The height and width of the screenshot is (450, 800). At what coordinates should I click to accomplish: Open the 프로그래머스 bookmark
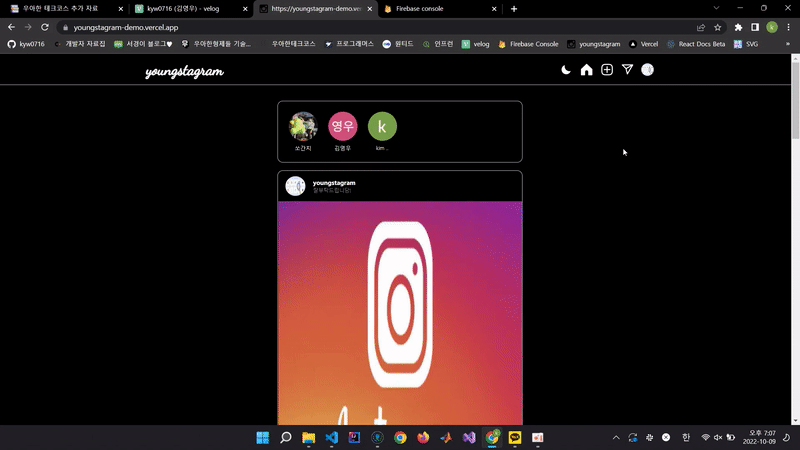tap(349, 44)
